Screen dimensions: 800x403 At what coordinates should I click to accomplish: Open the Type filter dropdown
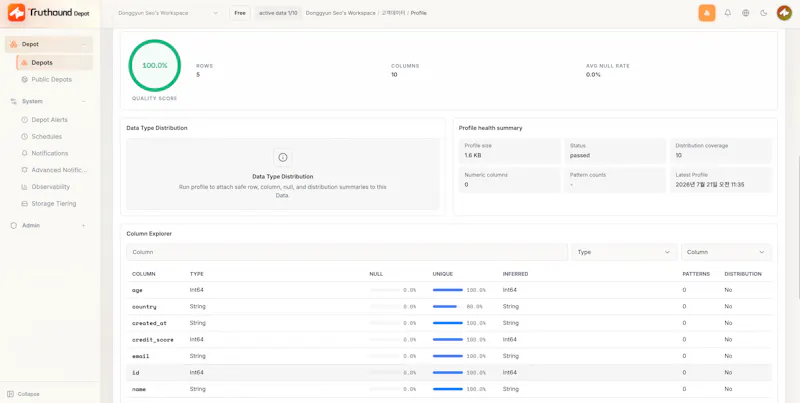[623, 252]
